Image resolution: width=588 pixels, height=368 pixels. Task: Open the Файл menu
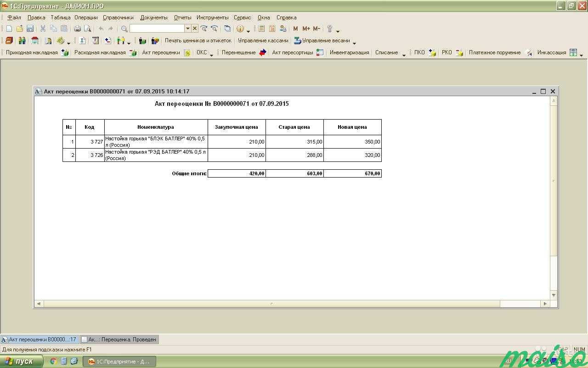point(14,17)
